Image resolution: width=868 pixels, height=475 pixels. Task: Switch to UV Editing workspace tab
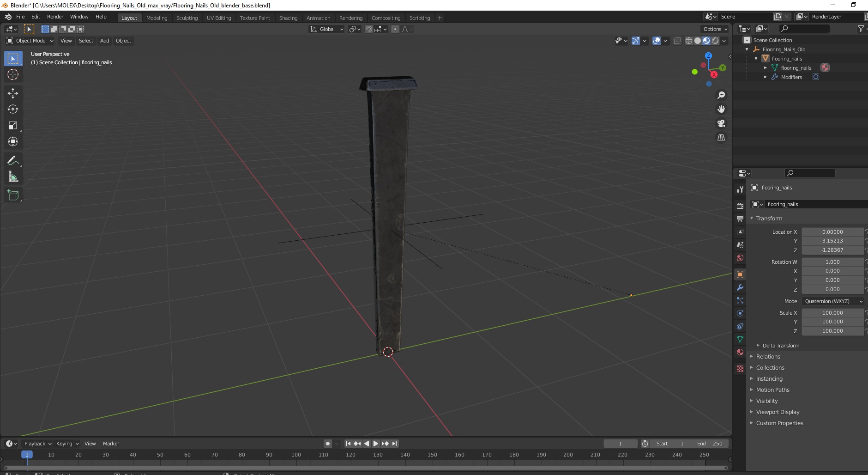pos(219,18)
